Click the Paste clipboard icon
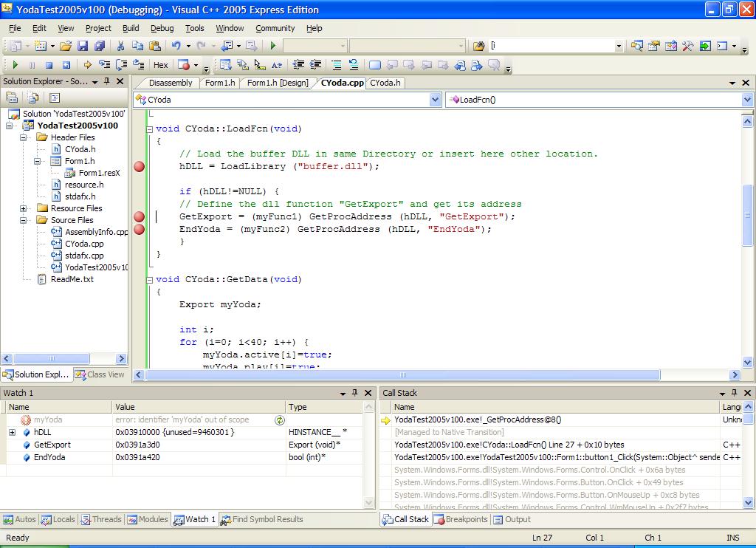Viewport: 756px width, 548px height. [x=155, y=46]
